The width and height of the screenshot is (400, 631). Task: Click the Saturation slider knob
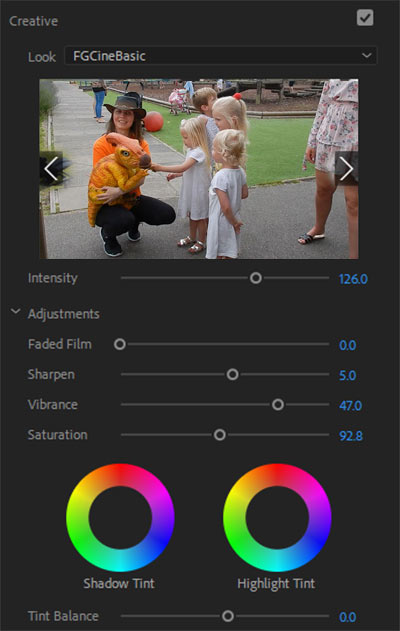coord(220,435)
